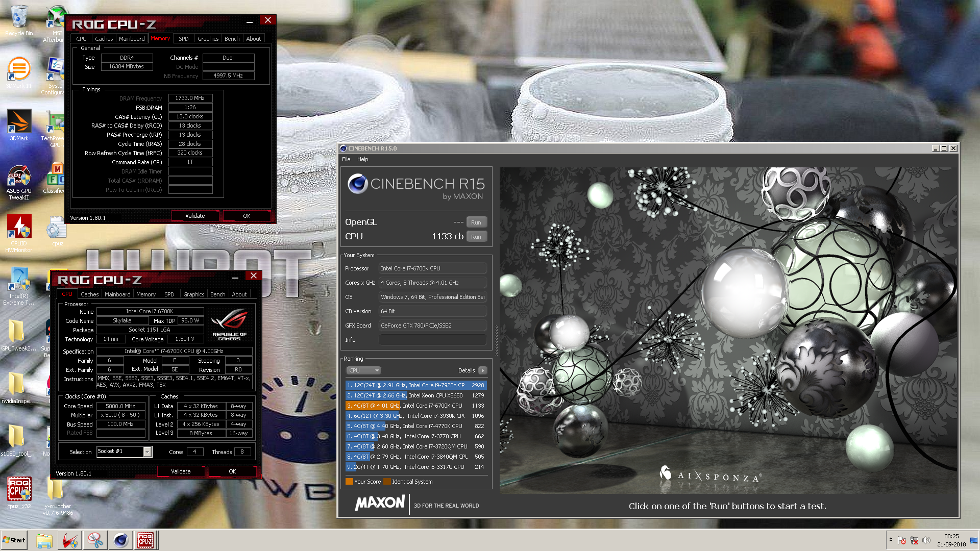Run the CPU benchmark in Cinebench

point(476,237)
